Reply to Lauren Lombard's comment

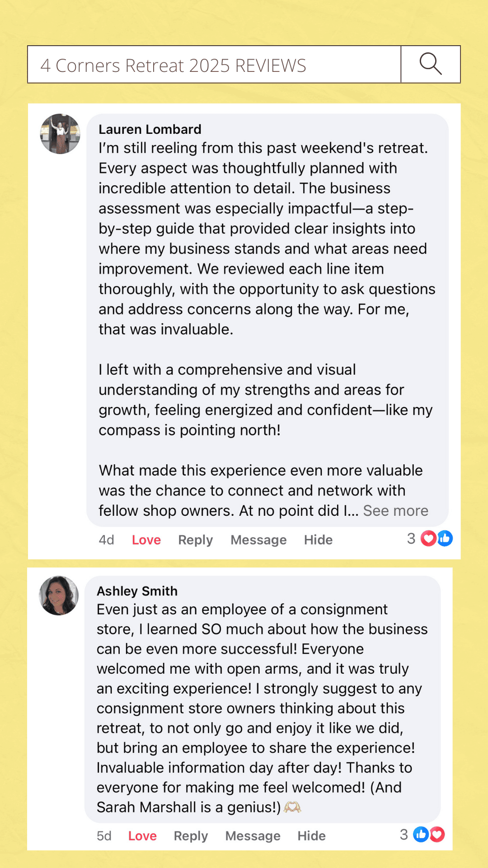pyautogui.click(x=195, y=540)
